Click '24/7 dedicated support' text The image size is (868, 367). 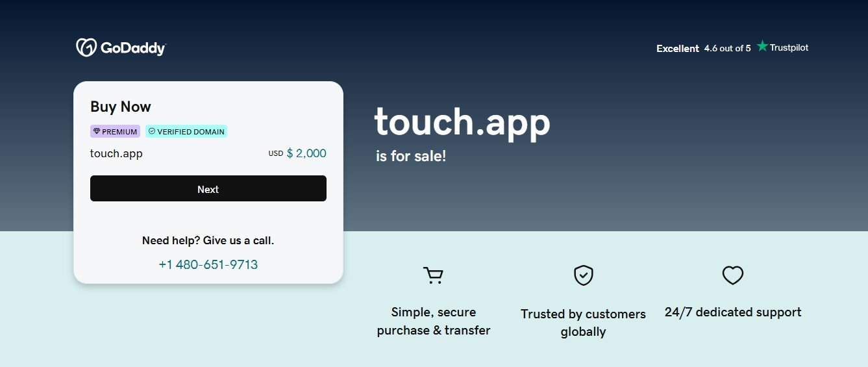(732, 312)
